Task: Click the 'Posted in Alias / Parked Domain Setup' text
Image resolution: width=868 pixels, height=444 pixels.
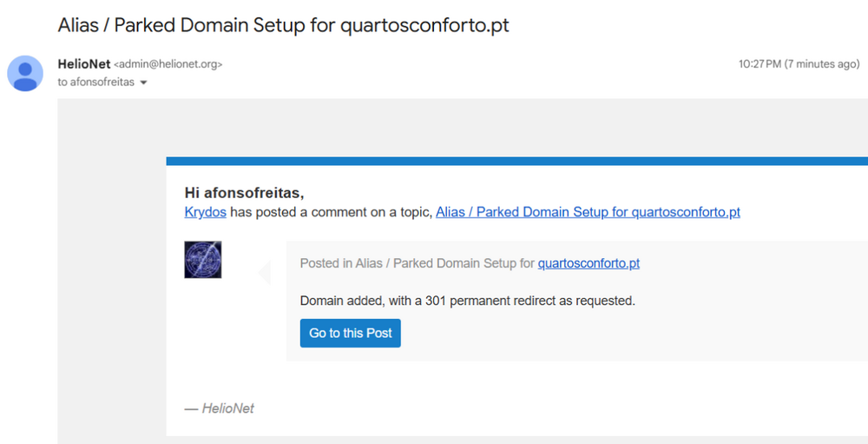Action: click(417, 263)
